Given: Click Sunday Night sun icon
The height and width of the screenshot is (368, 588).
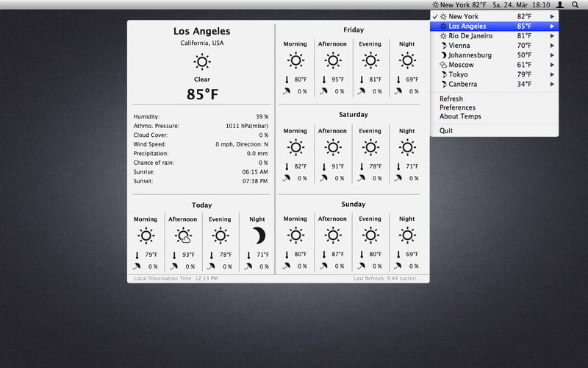Looking at the screenshot, I should pos(406,236).
